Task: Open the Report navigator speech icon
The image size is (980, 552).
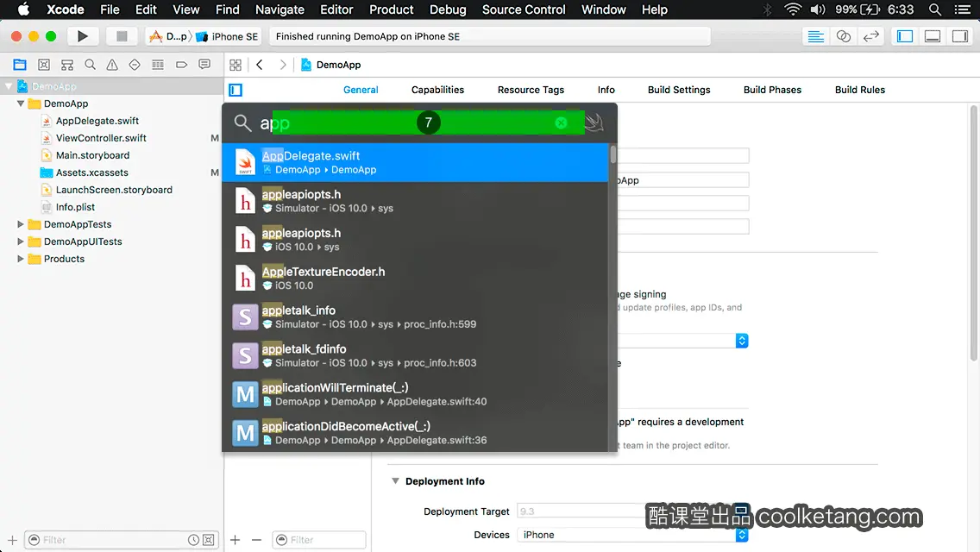Action: point(204,65)
